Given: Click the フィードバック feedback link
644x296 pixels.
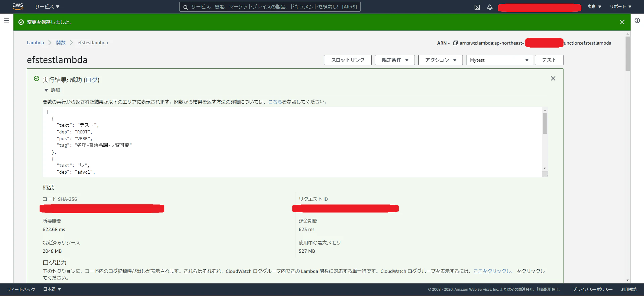Looking at the screenshot, I should [21, 289].
